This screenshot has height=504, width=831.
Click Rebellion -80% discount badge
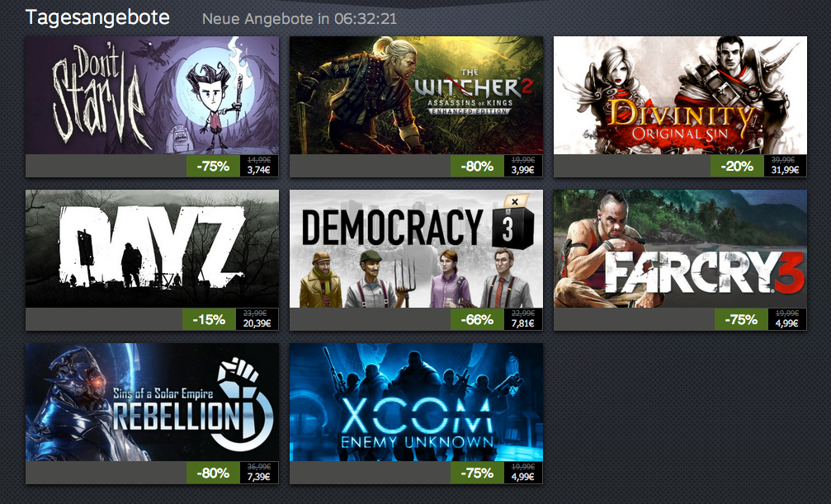pos(213,473)
